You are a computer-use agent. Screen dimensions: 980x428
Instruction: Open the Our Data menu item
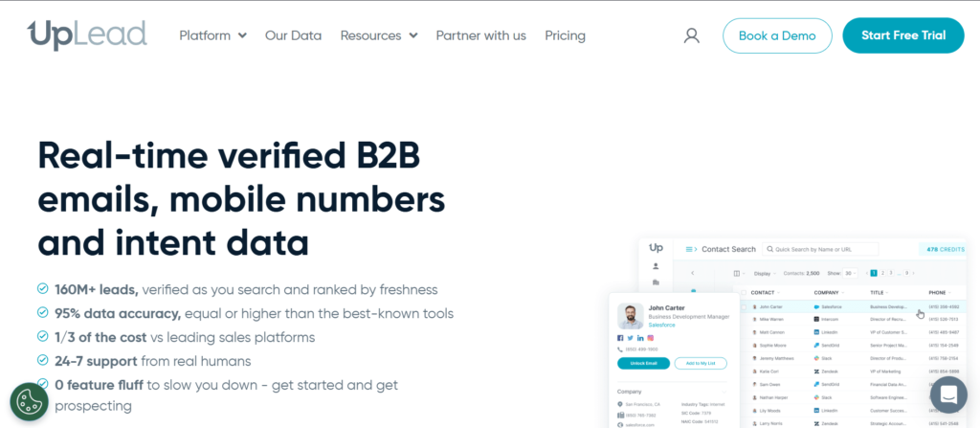pyautogui.click(x=293, y=35)
